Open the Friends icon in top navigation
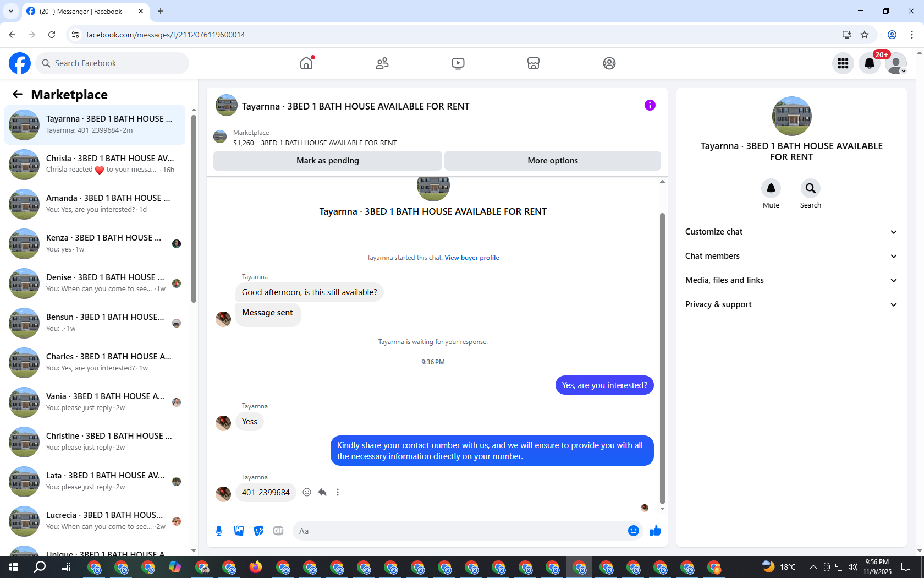 tap(382, 63)
